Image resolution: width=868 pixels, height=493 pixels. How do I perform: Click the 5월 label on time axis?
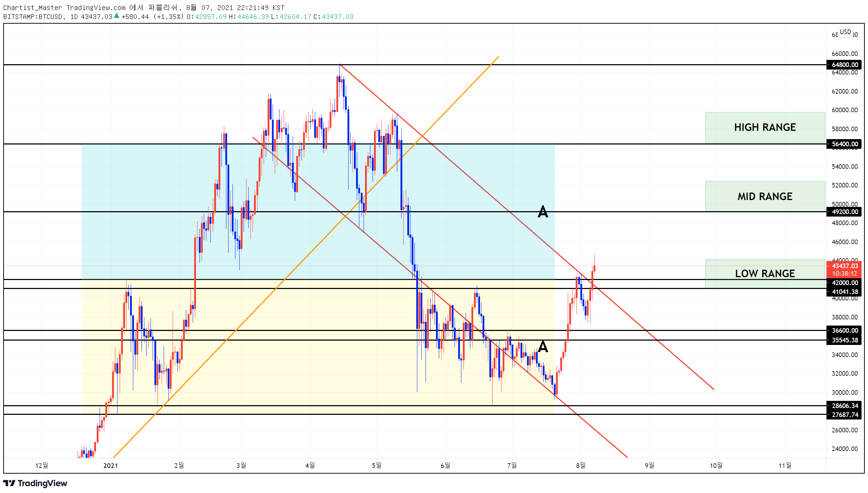[377, 465]
